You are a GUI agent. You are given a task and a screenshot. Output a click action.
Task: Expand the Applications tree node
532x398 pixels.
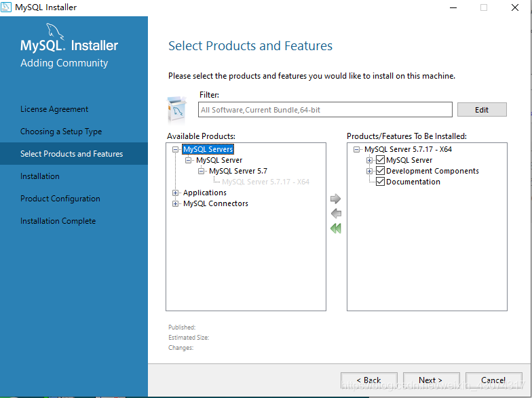175,193
